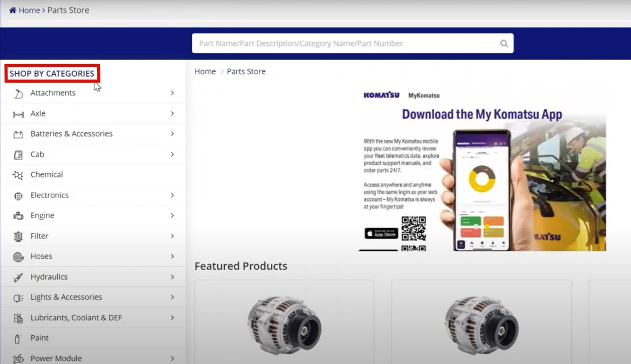Click the home icon in top breadcrumb
The image size is (631, 364).
click(x=13, y=10)
